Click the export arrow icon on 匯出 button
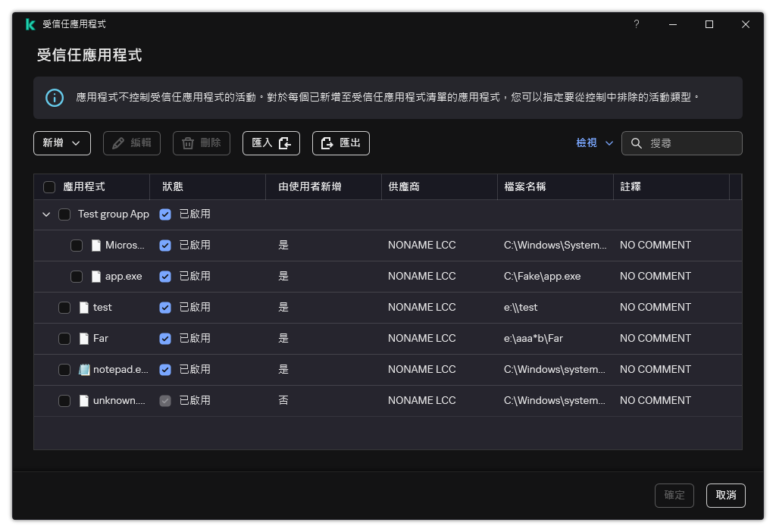This screenshot has width=776, height=532. pyautogui.click(x=328, y=142)
